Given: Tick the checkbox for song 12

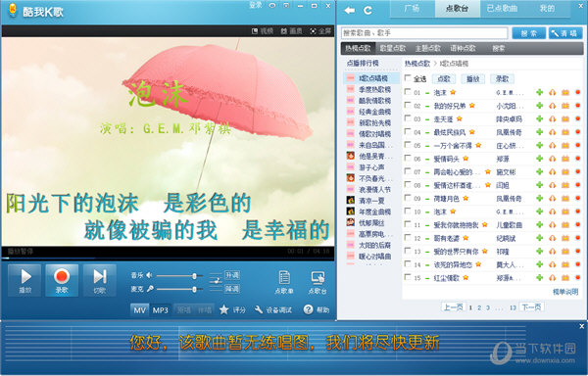Looking at the screenshot, I should click(x=408, y=237).
